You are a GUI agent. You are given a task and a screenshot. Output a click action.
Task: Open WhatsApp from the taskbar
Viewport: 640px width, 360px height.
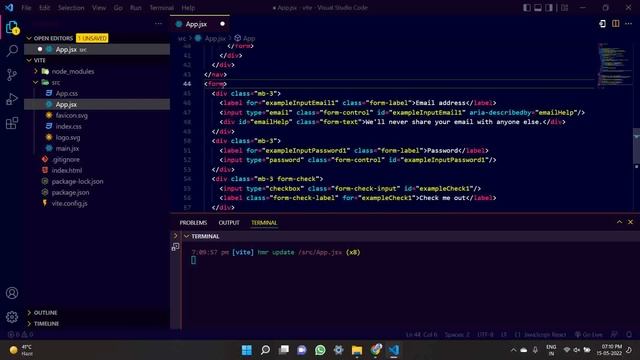coord(320,350)
